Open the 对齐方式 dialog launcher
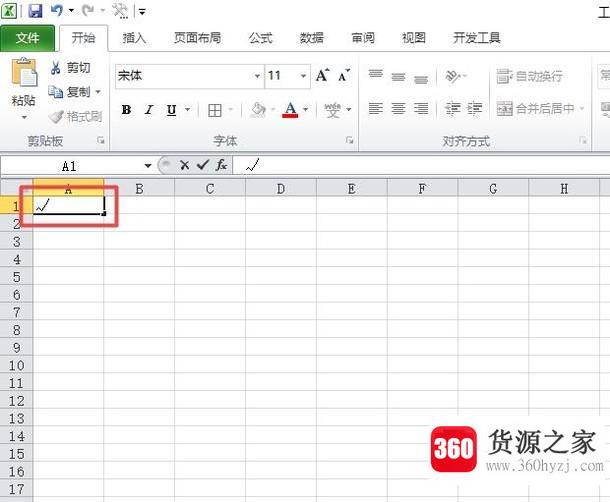The height and width of the screenshot is (502, 610). 582,140
